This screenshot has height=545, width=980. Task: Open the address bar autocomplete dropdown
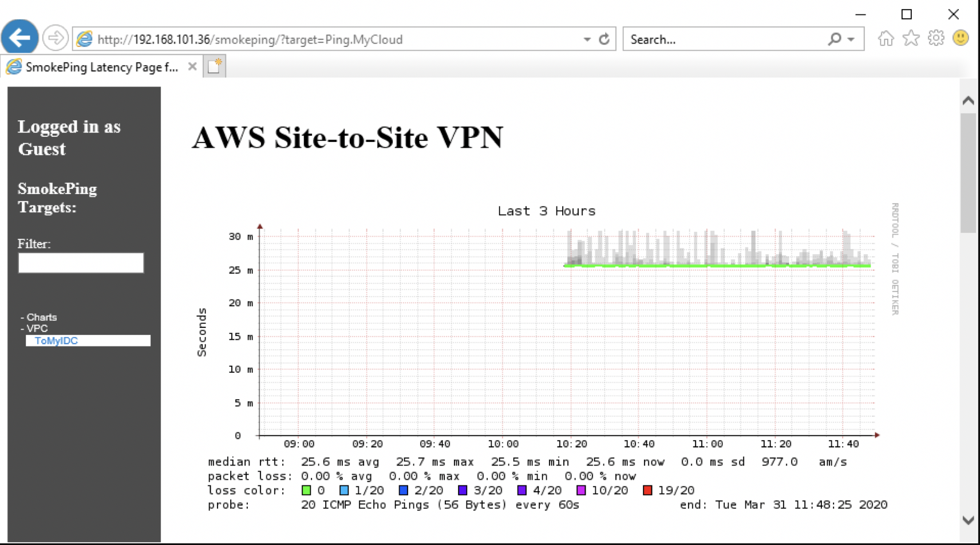587,40
